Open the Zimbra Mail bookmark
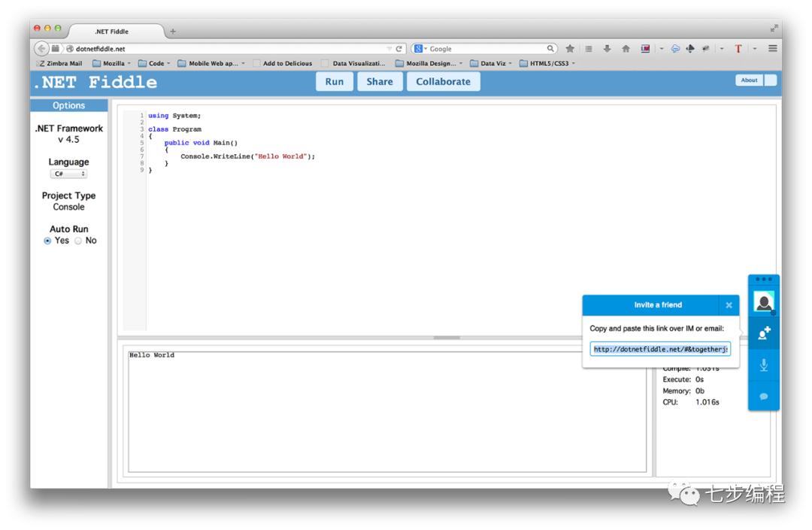812x530 pixels. [x=59, y=63]
